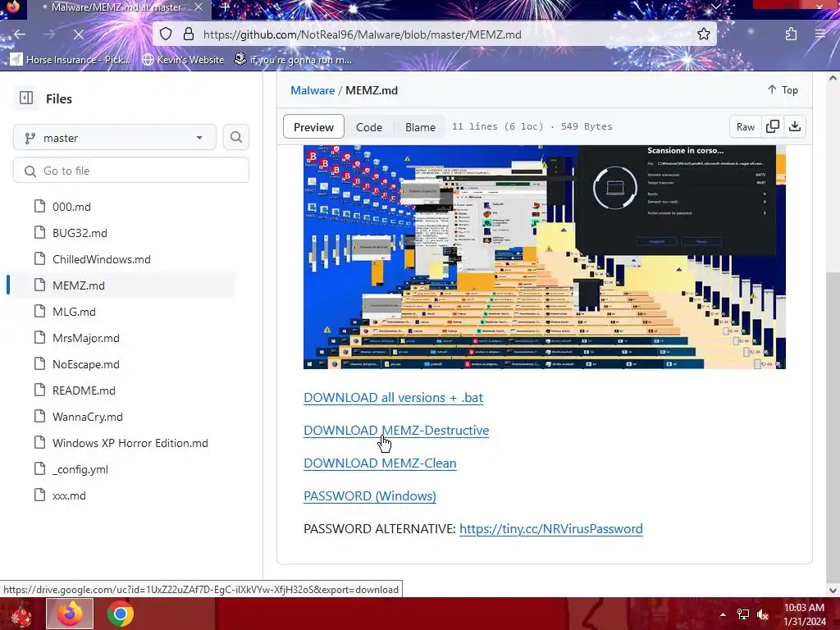This screenshot has height=630, width=840.
Task: Click the Go to file search field
Action: pyautogui.click(x=131, y=171)
